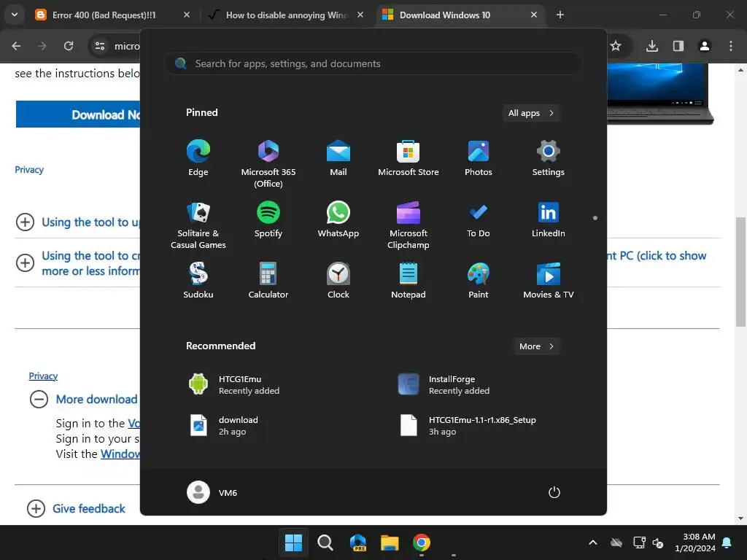Click upper Privacy link on page
747x560 pixels.
pyautogui.click(x=29, y=169)
